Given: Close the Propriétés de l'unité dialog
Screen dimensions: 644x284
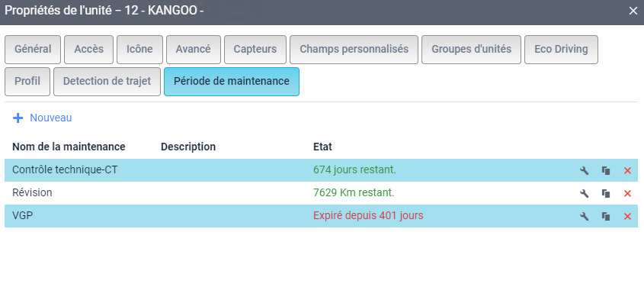Looking at the screenshot, I should tap(633, 11).
